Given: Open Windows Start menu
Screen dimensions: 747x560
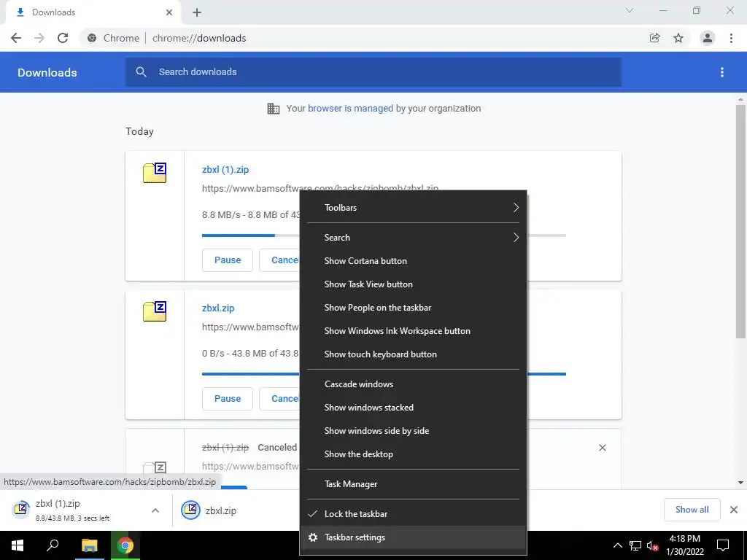Looking at the screenshot, I should (x=18, y=545).
